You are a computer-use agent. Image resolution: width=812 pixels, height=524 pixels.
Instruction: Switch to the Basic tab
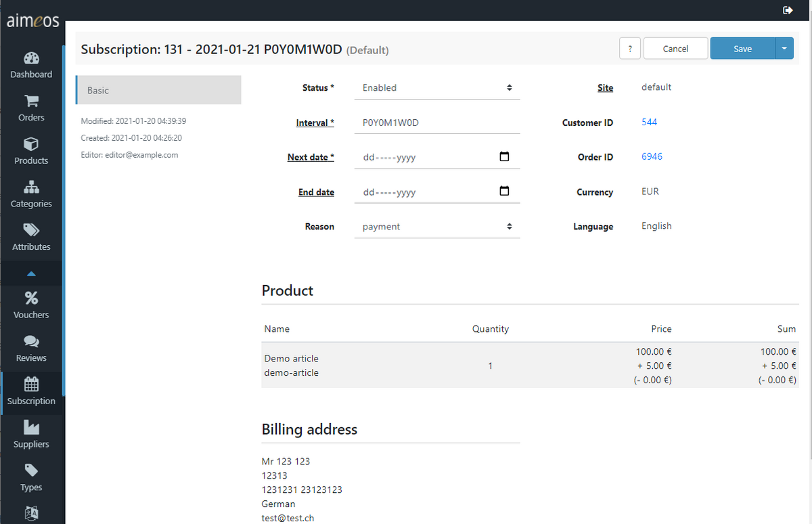point(158,89)
